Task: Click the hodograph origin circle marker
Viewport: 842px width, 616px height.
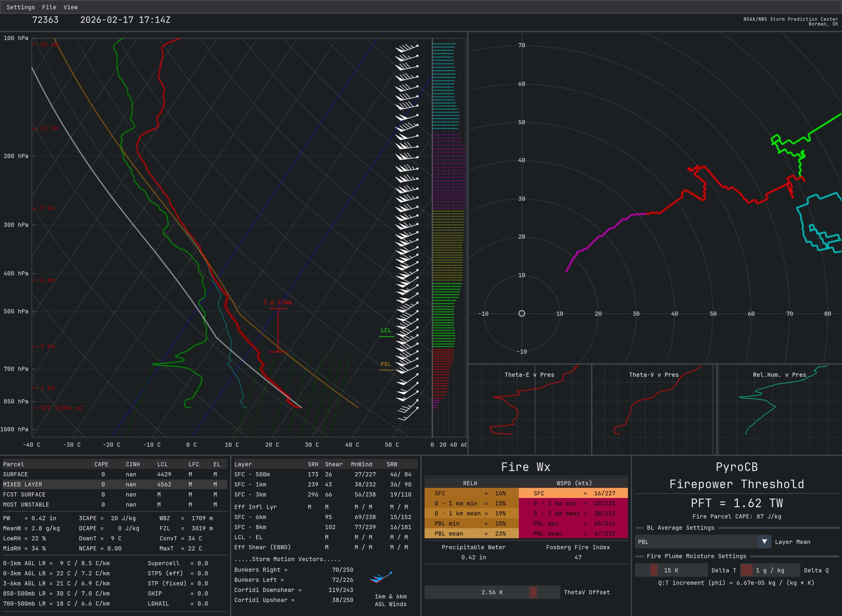Action: coord(521,313)
